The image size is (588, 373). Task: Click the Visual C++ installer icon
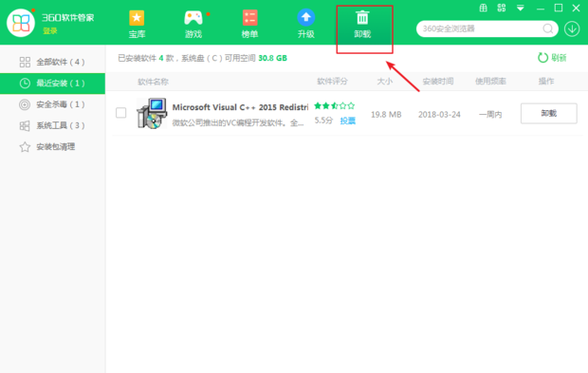point(152,113)
